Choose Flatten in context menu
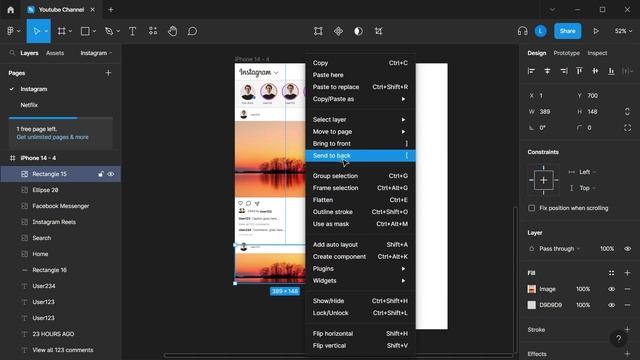Image resolution: width=640 pixels, height=360 pixels. click(360, 200)
